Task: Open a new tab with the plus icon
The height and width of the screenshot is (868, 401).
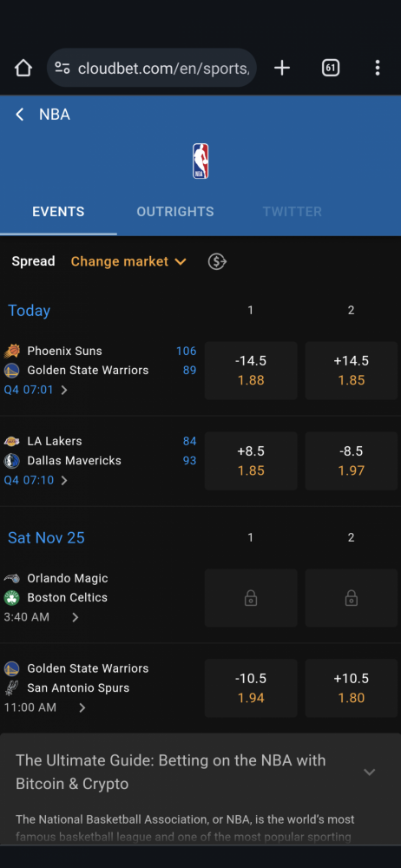Action: (x=282, y=68)
